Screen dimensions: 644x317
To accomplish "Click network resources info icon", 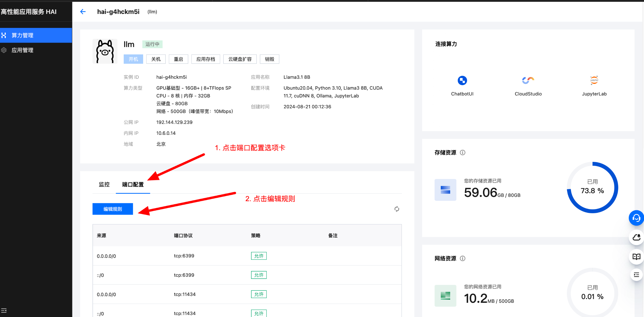I will click(x=463, y=258).
